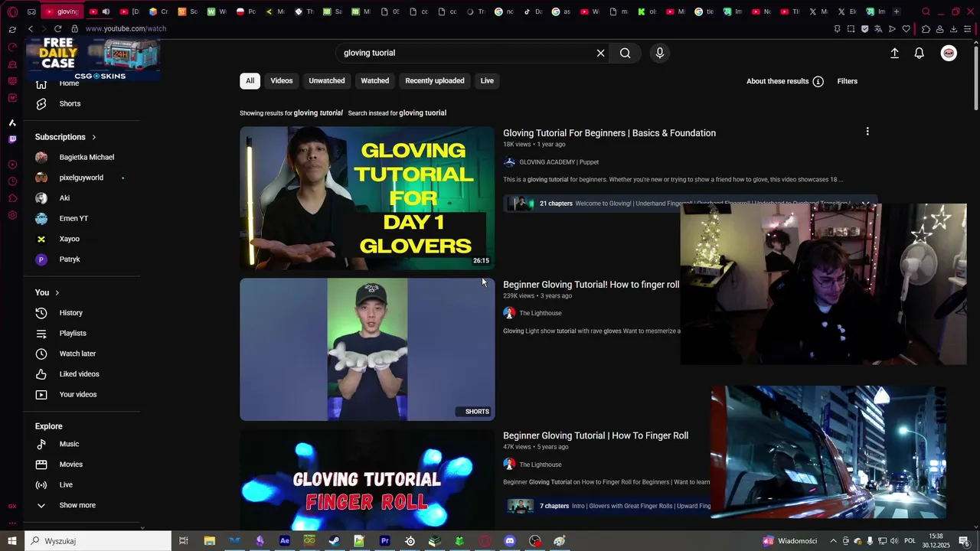Screen dimensions: 980x551
Task: Mute the audio-playing browser tab
Action: (x=106, y=11)
